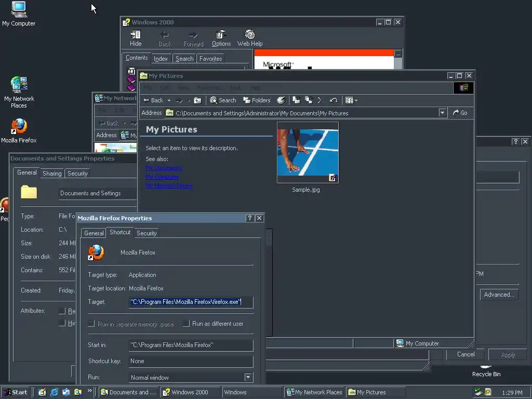Click Hide in Windows 2000 help toolbar
This screenshot has width=532, height=399.
[136, 38]
